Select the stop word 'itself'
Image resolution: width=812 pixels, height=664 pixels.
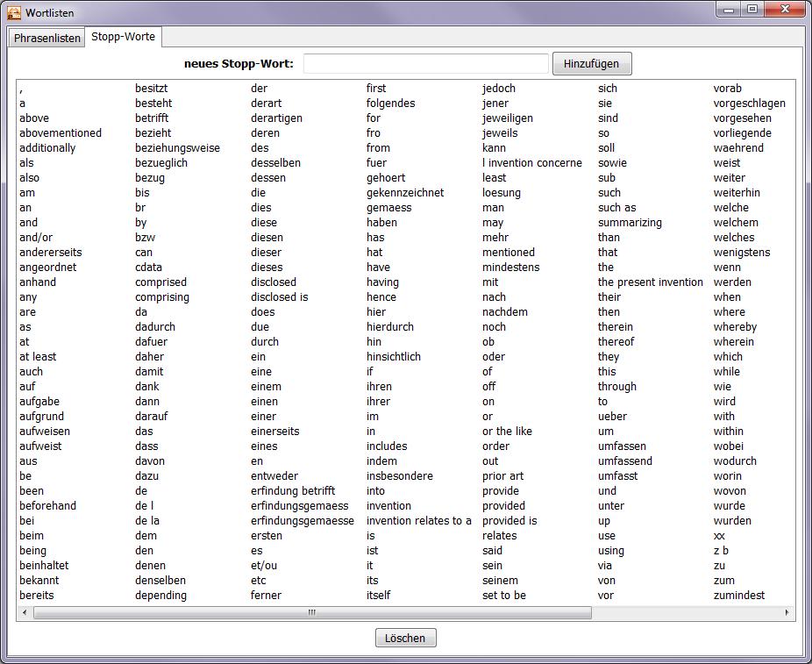379,596
